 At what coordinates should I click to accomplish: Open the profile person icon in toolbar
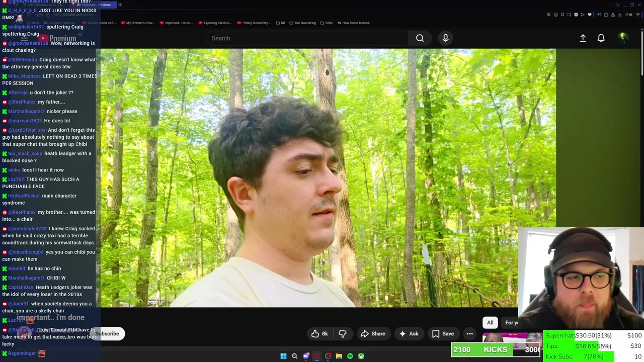[613, 15]
